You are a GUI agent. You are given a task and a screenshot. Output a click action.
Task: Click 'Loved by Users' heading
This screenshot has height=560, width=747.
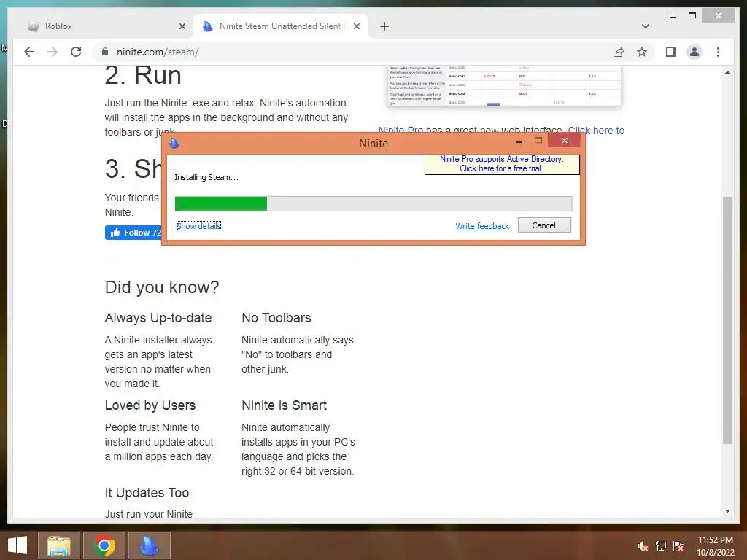[x=150, y=405]
